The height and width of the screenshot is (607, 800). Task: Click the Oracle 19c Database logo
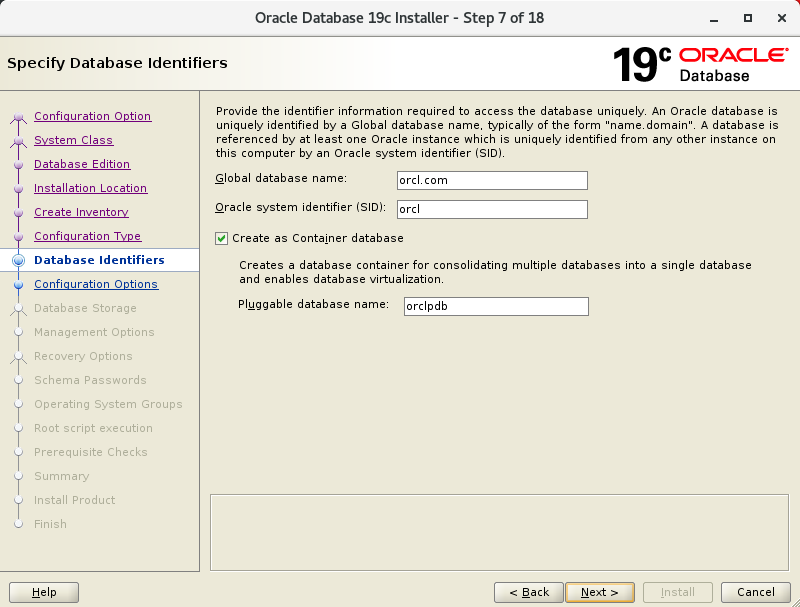click(701, 64)
